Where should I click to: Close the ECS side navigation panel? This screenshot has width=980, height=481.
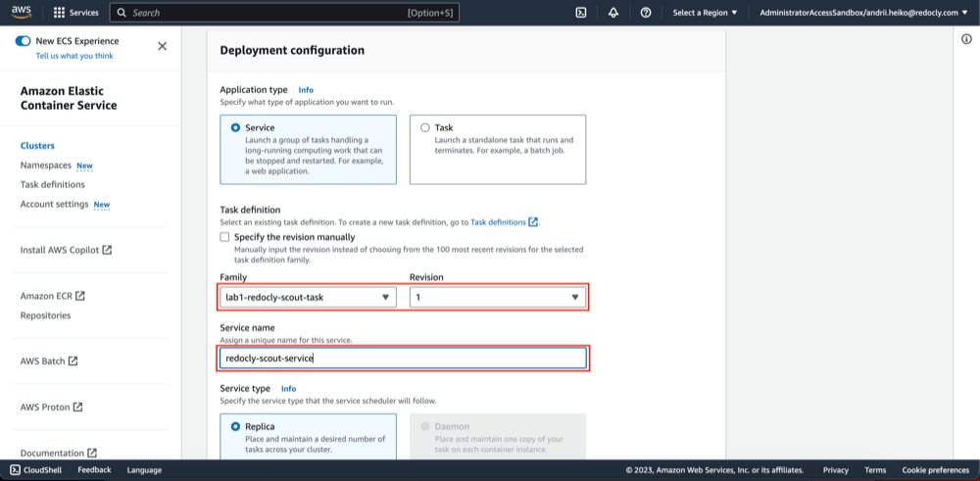coord(163,46)
